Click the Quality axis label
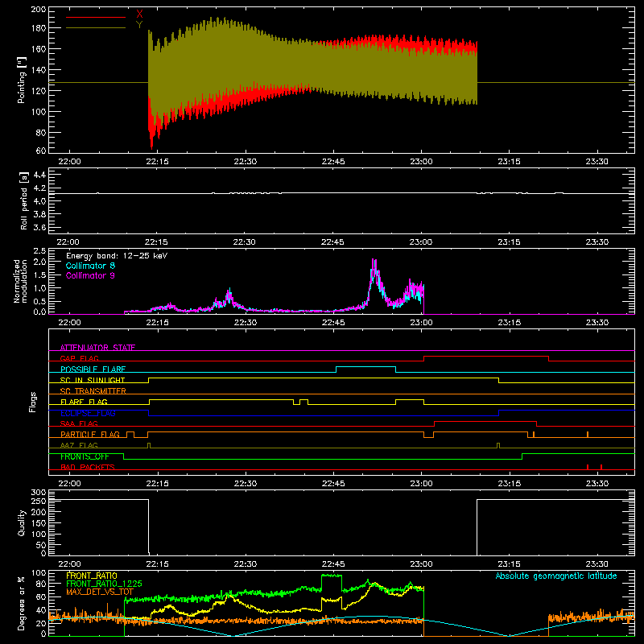644x644 pixels. point(22,522)
